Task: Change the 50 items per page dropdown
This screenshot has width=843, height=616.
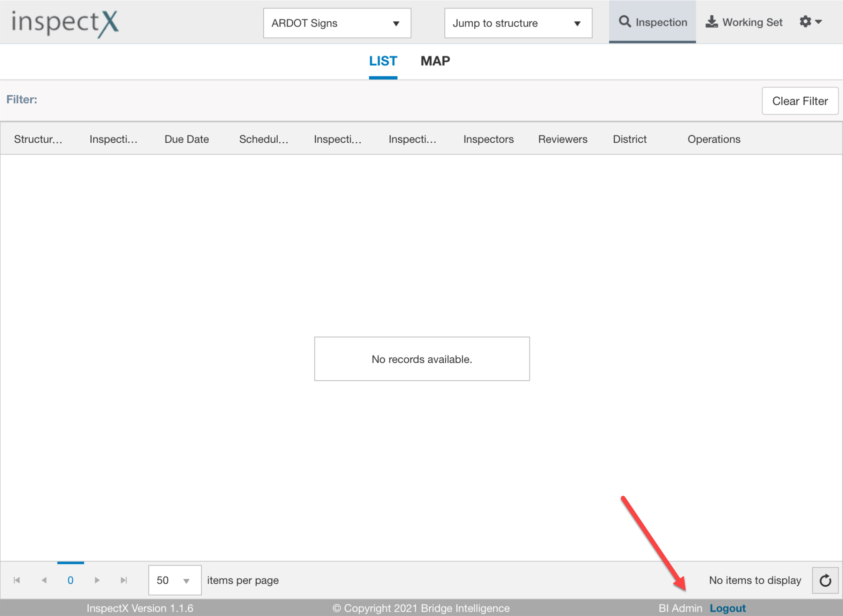Action: tap(175, 580)
